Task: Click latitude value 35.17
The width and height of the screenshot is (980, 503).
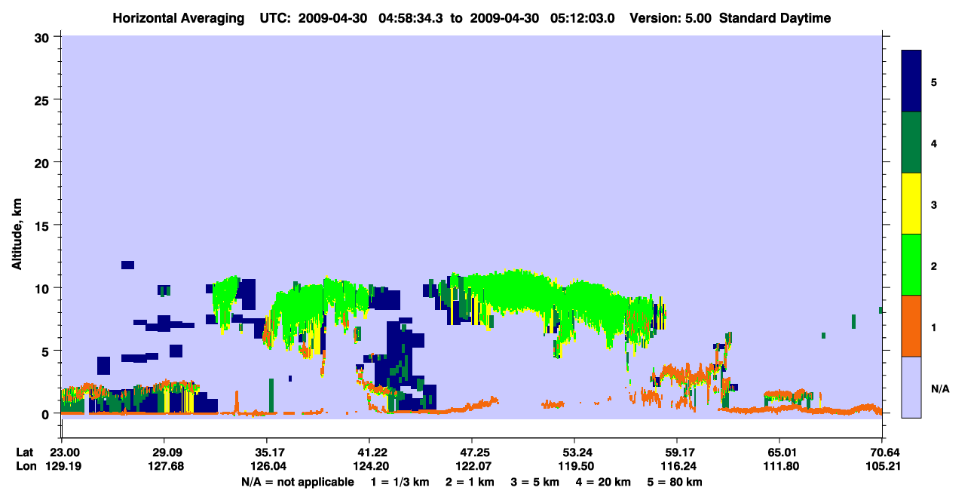Action: point(267,452)
